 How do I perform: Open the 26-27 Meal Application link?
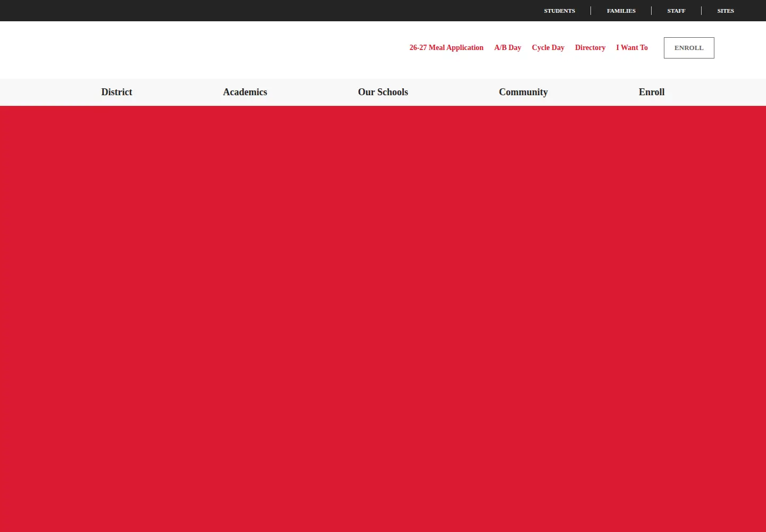click(446, 47)
